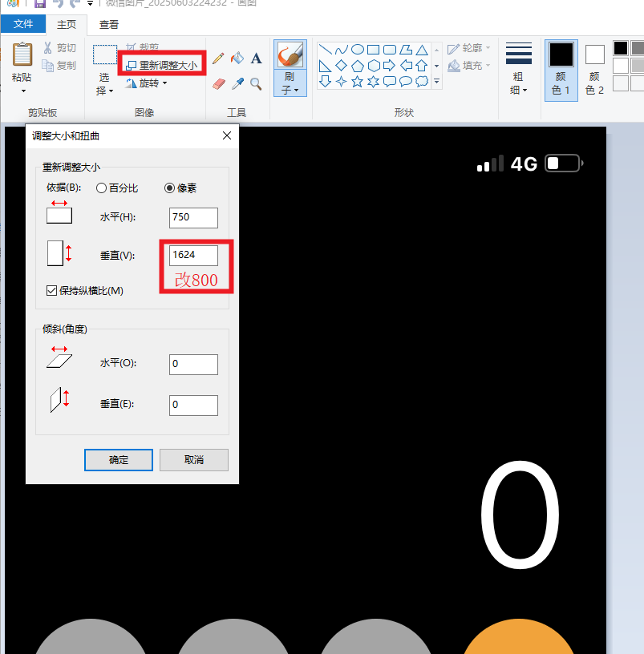Click the 重新调整大小 ribbon button
Image resolution: width=644 pixels, height=654 pixels.
(x=162, y=66)
